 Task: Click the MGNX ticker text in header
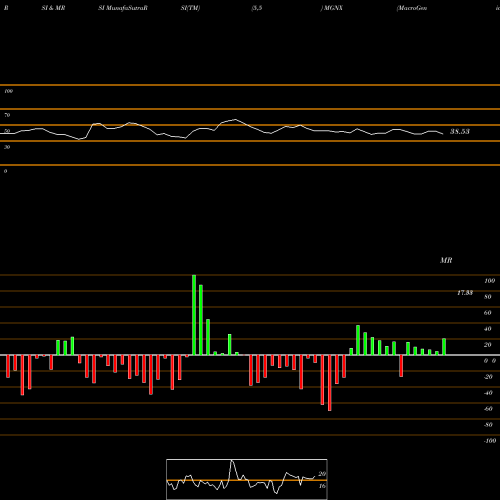click(333, 8)
